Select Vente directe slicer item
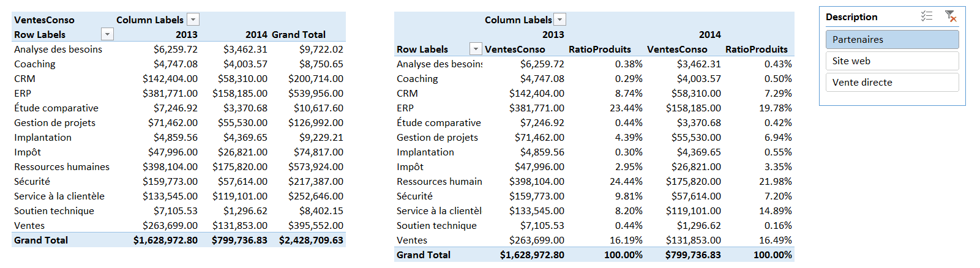Viewport: 980px width, 268px height. tap(892, 82)
